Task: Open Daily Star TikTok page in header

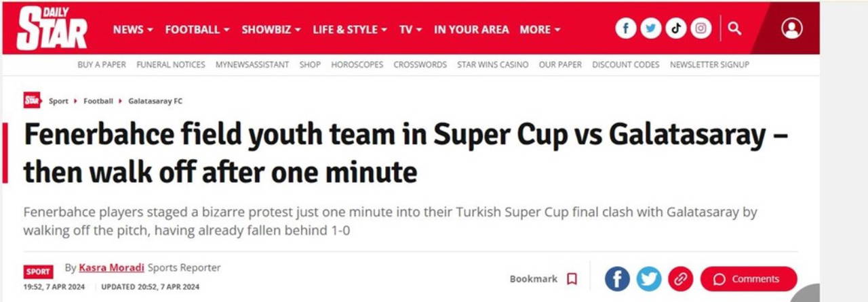Action: pyautogui.click(x=676, y=28)
